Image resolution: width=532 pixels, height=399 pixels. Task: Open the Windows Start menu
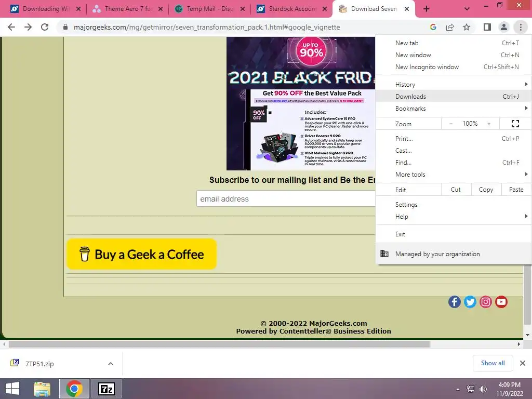12,389
